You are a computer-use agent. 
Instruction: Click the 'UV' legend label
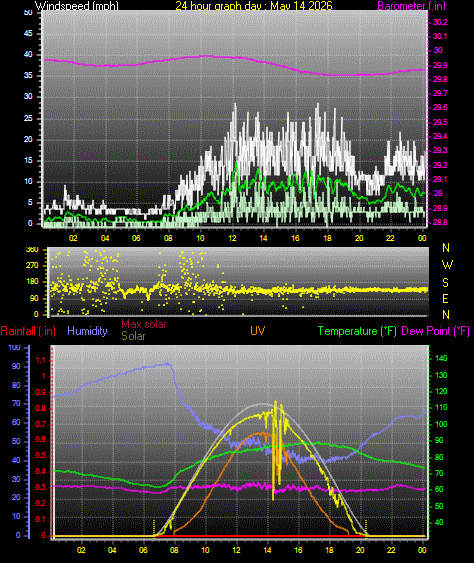(257, 331)
